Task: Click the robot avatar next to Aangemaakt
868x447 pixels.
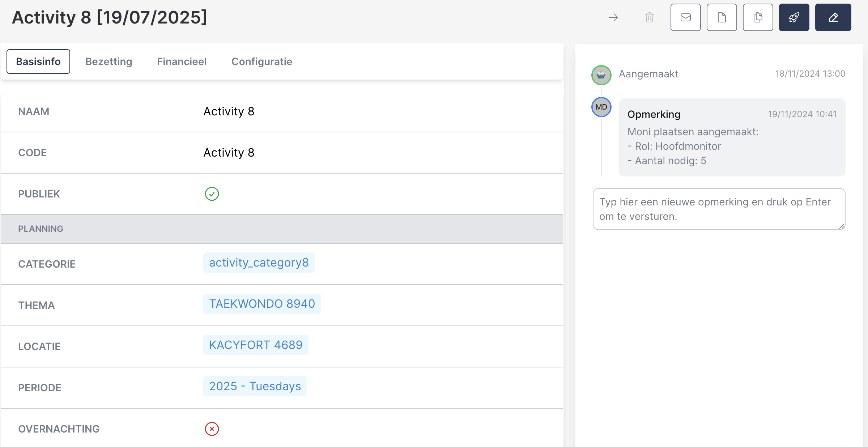Action: 601,75
